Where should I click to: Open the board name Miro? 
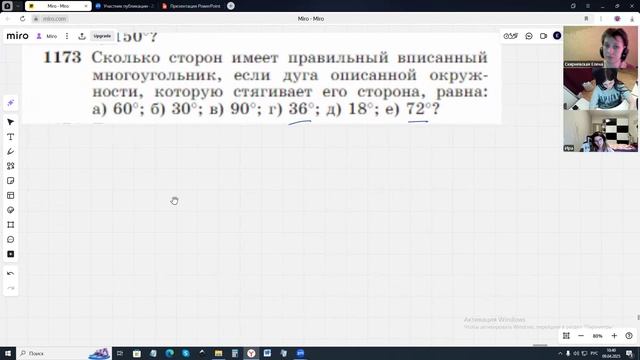pyautogui.click(x=51, y=36)
